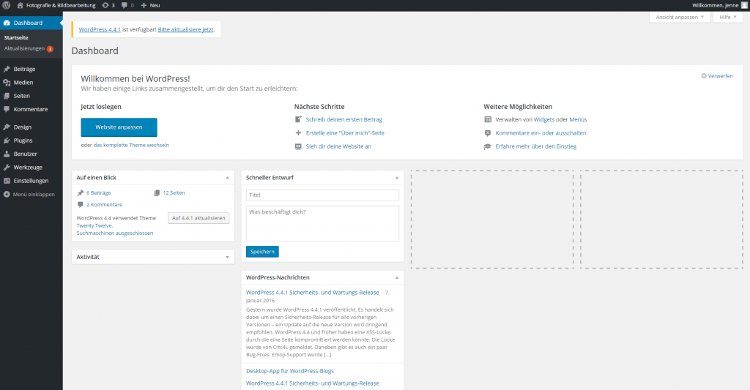Image resolution: width=750 pixels, height=390 pixels.
Task: Click pages icon beside '12 Seiten'
Action: point(157,193)
